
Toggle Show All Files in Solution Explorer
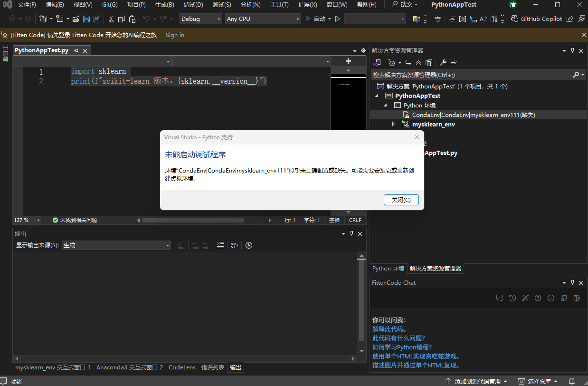click(429, 63)
